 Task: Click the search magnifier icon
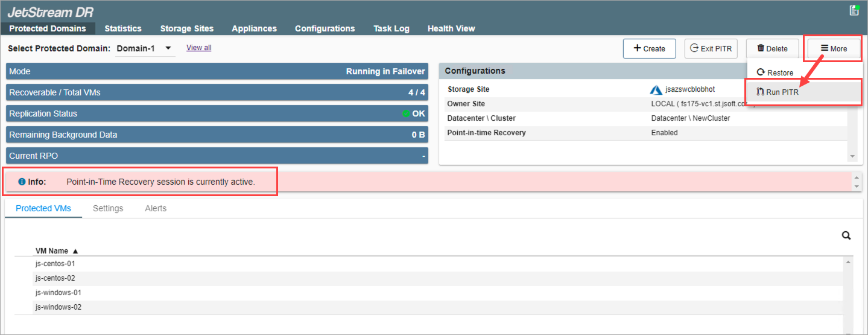[x=846, y=236]
